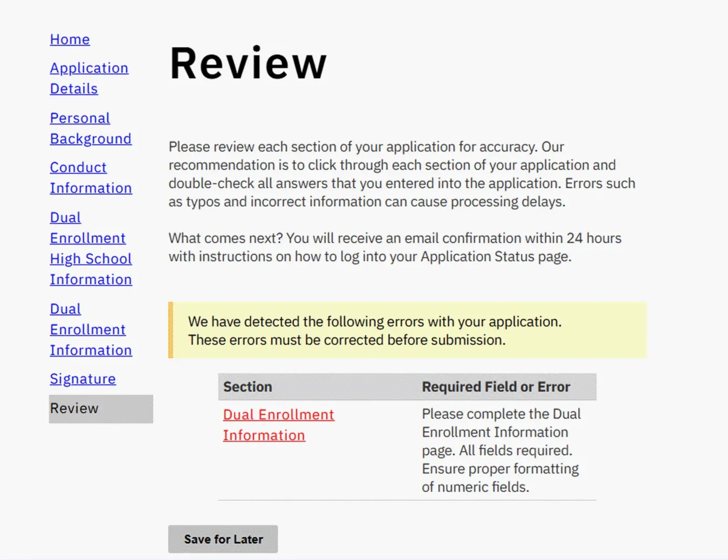728x560 pixels.
Task: Go to Application Details section
Action: 89,78
